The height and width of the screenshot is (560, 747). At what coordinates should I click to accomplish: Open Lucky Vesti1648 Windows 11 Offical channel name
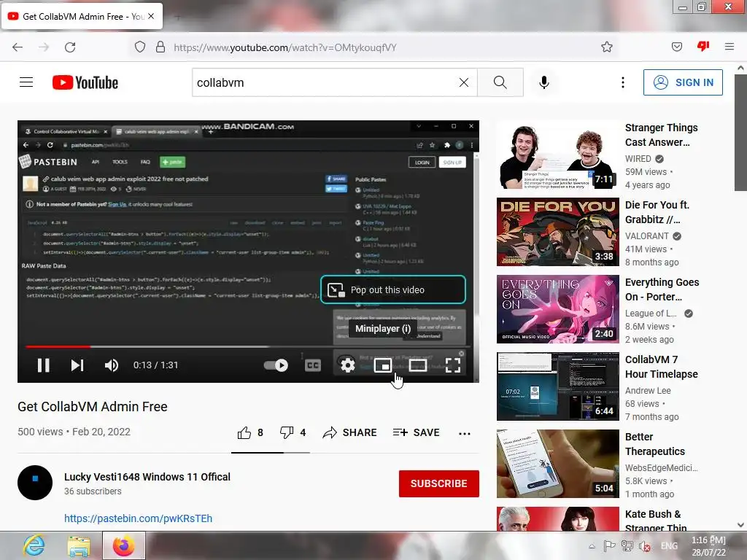147,477
